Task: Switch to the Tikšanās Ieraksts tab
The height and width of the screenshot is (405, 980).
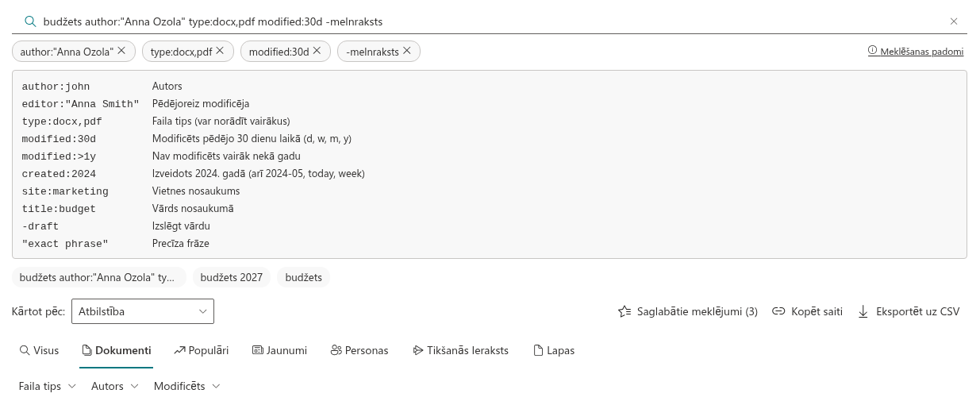Action: pos(461,350)
